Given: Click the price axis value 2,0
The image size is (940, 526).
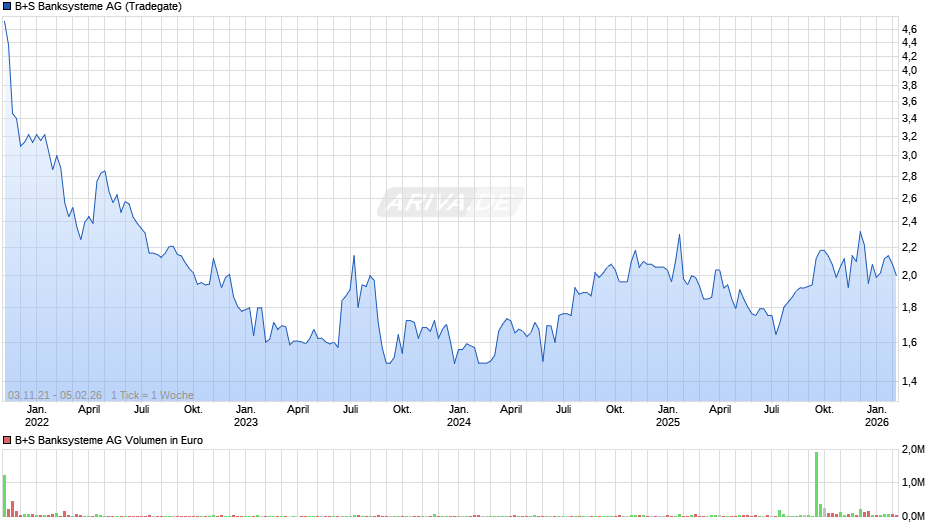Looking at the screenshot, I should [x=909, y=276].
